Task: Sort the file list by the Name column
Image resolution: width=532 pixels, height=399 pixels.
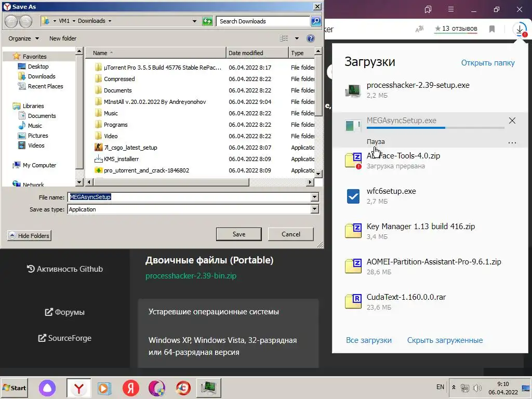Action: [x=155, y=53]
